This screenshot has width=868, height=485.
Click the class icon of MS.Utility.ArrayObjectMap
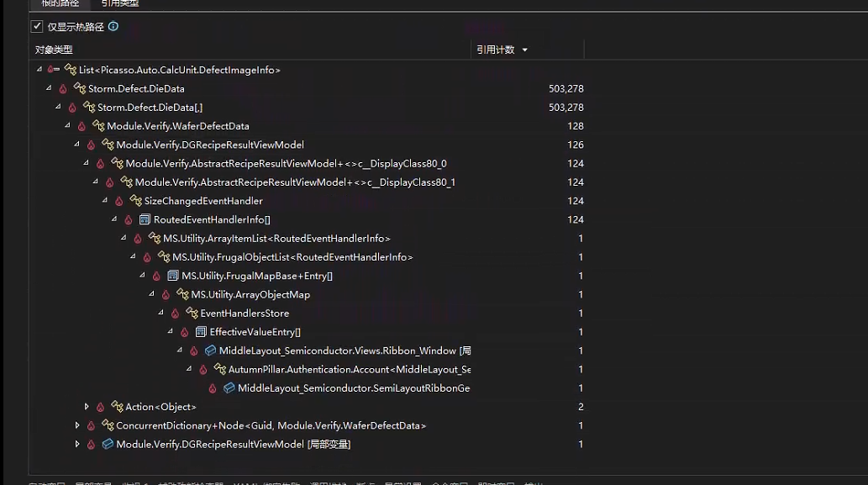[x=182, y=295]
